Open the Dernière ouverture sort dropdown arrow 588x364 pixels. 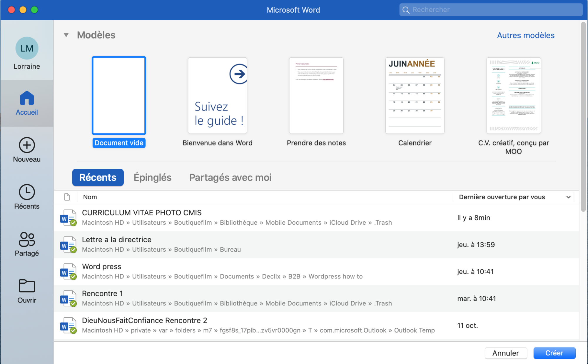click(x=568, y=197)
